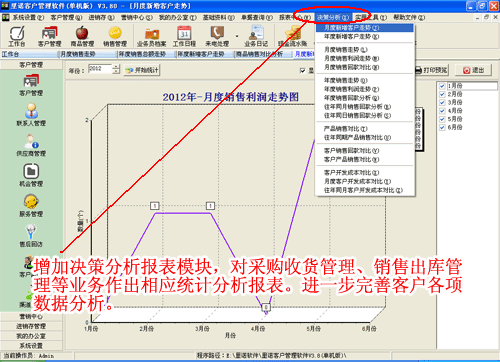Expand the 营销中心 sidebar section
The width and height of the screenshot is (500, 362).
pos(31,316)
